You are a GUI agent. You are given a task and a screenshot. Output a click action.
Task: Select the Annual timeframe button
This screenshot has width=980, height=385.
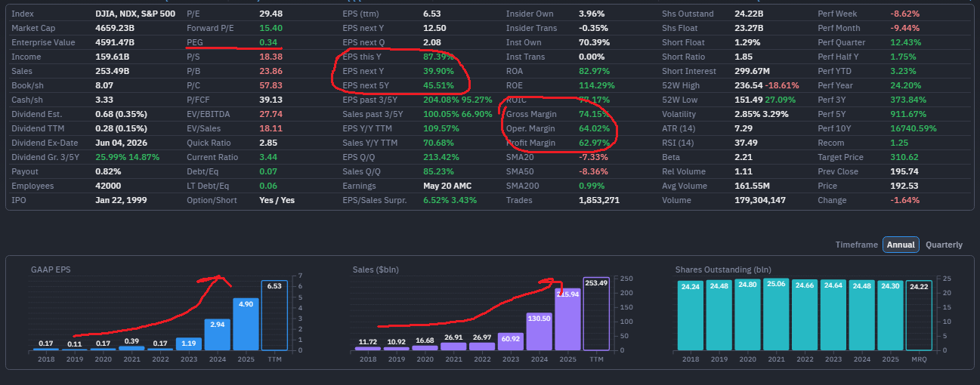point(901,245)
